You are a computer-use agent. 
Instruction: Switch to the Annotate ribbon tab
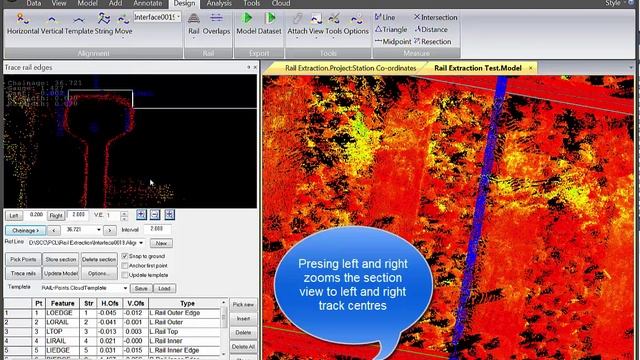click(148, 3)
